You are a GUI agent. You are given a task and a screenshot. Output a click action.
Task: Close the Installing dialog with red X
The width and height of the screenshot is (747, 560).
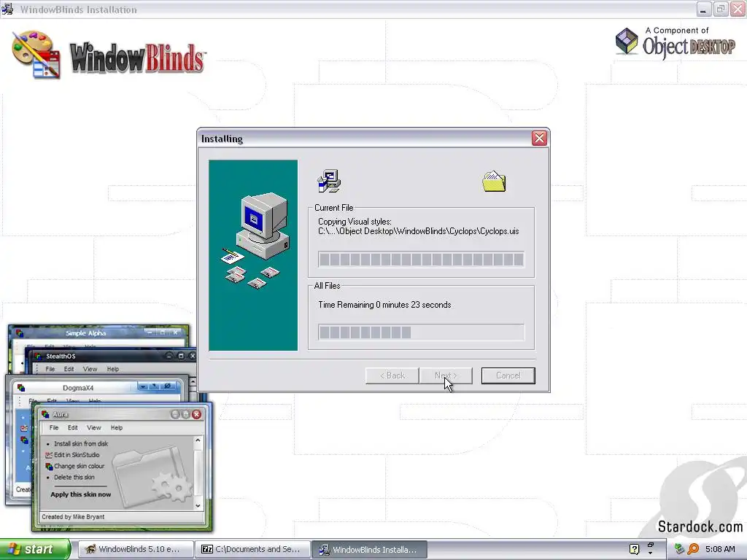539,138
